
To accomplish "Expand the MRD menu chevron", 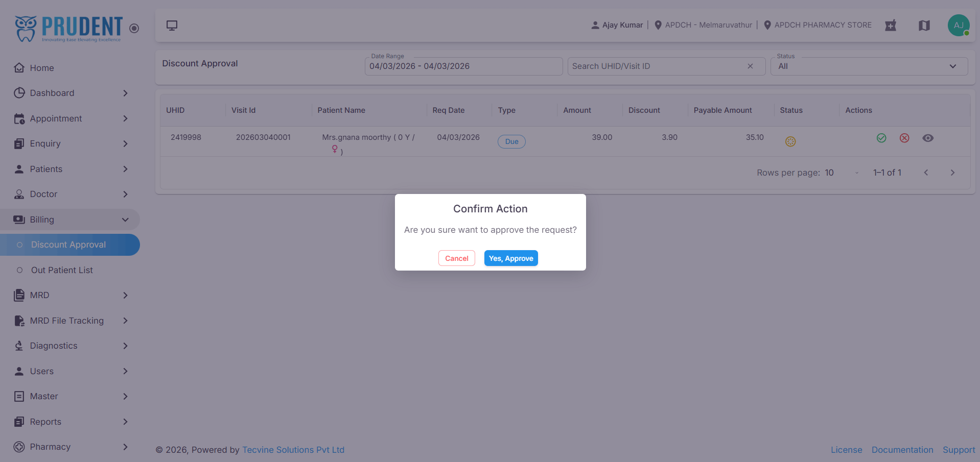I will (125, 295).
